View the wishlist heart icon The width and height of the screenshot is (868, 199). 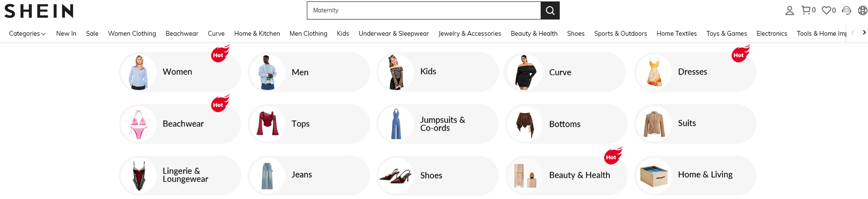point(826,10)
